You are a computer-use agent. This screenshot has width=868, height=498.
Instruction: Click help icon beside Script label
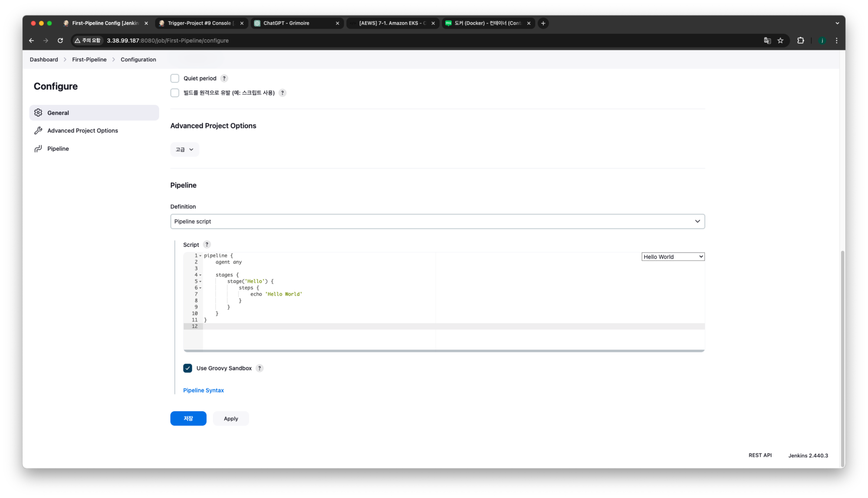pos(207,244)
